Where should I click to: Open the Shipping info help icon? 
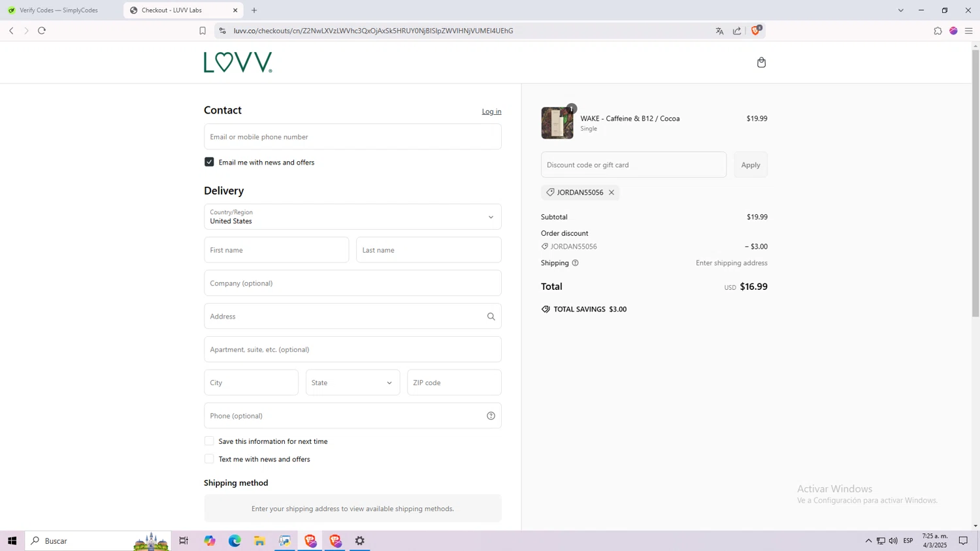point(575,263)
